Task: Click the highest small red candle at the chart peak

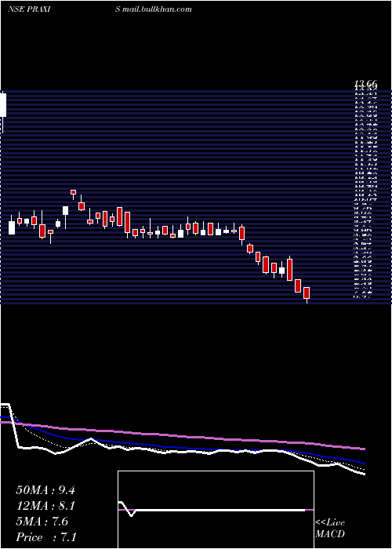Action: tap(73, 192)
